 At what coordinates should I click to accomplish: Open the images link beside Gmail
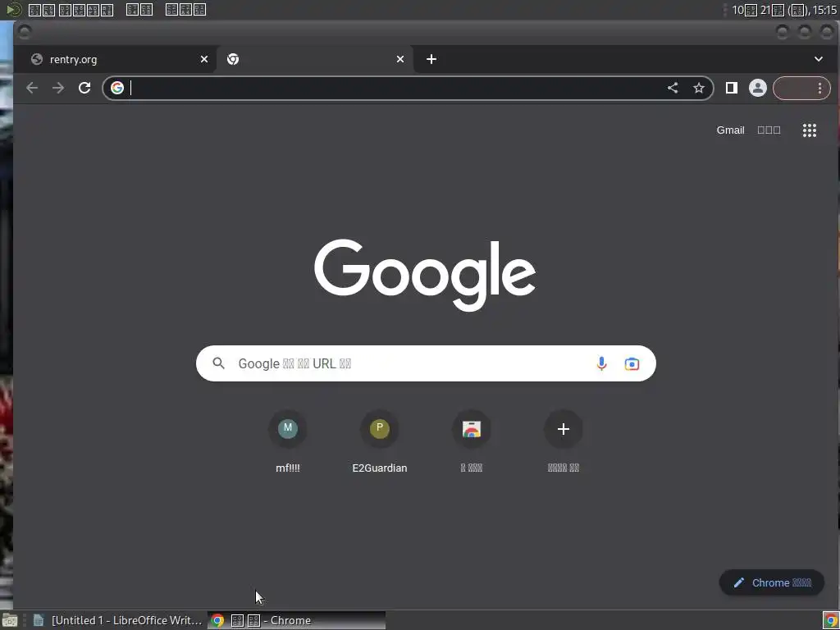(x=769, y=130)
